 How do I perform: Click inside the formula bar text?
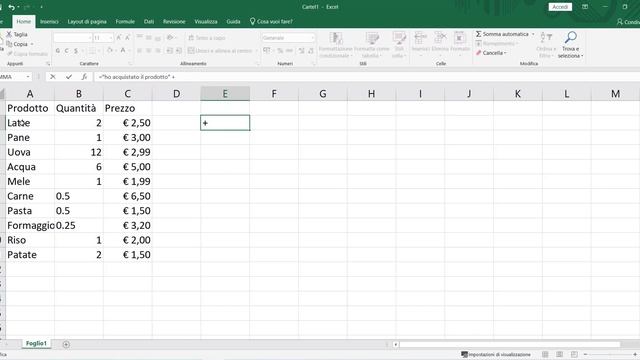point(136,77)
